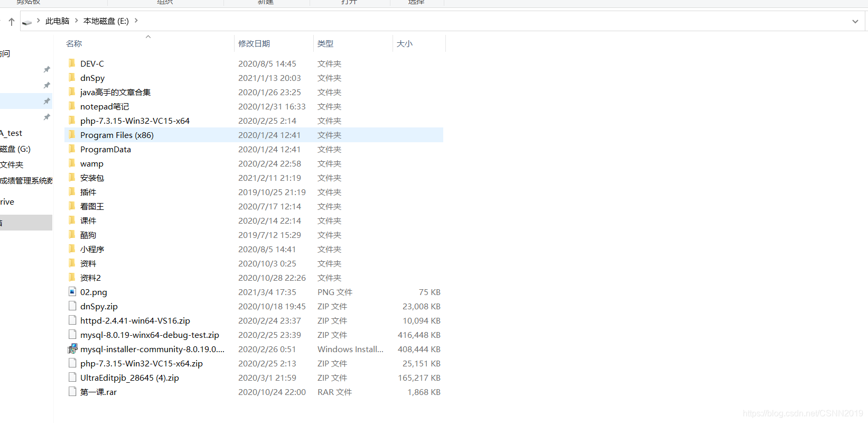Viewport: 868px width, 423px height.
Task: Click the 看图王 folder icon
Action: pyautogui.click(x=72, y=206)
